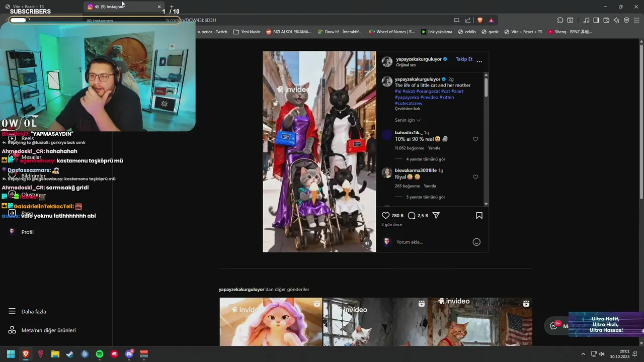
Task: Open the Brave Shields lion icon
Action: [x=479, y=20]
